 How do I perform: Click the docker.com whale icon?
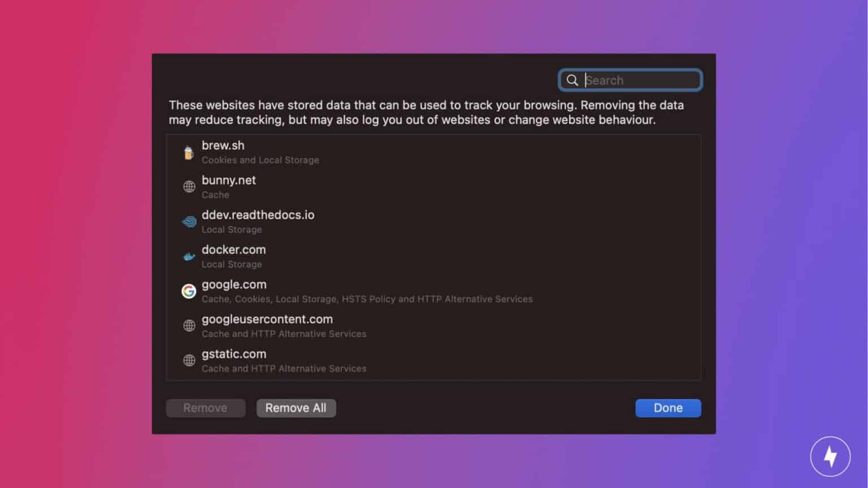189,256
